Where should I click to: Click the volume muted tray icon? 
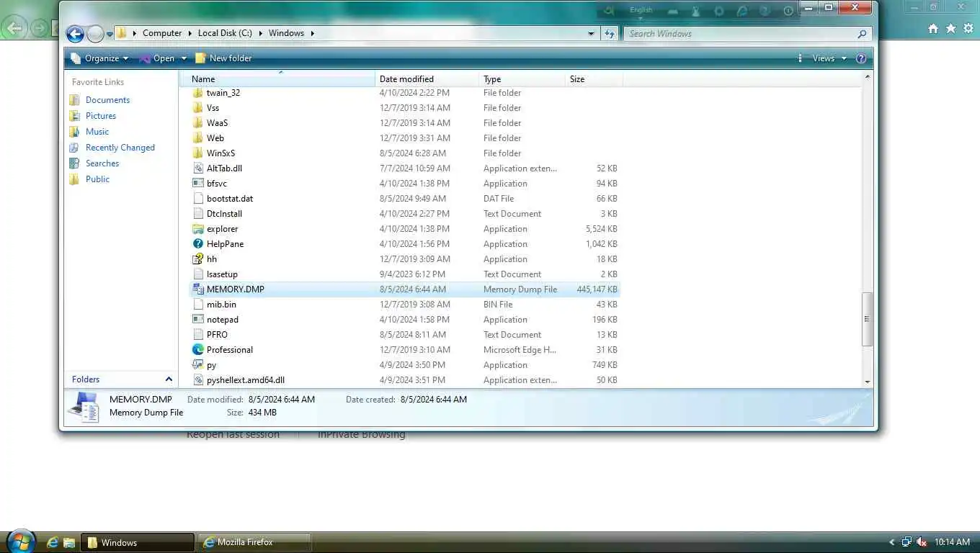[x=921, y=542]
